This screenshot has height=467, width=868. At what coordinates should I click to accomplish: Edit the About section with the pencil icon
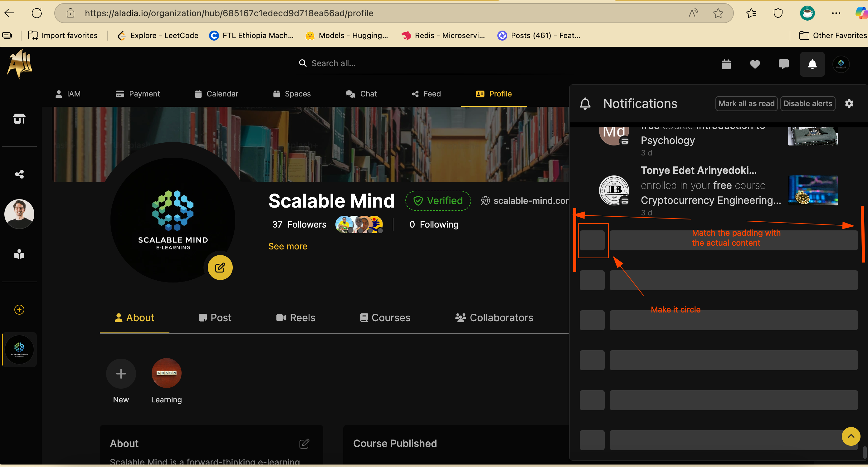pos(304,443)
